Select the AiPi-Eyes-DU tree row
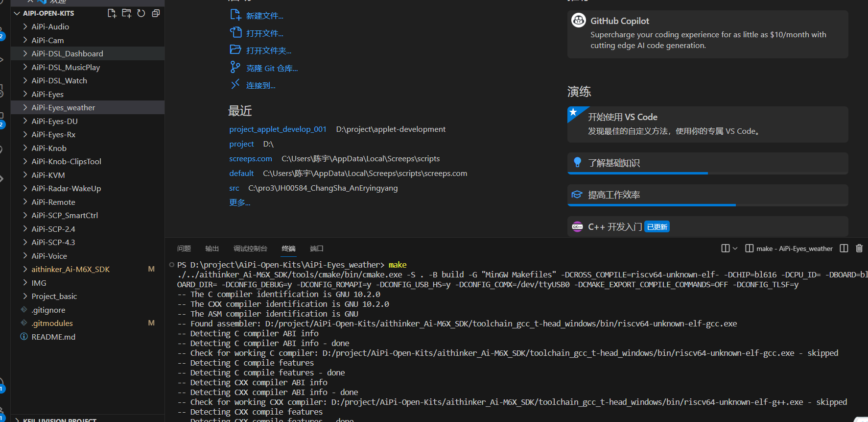The image size is (868, 422). point(88,121)
